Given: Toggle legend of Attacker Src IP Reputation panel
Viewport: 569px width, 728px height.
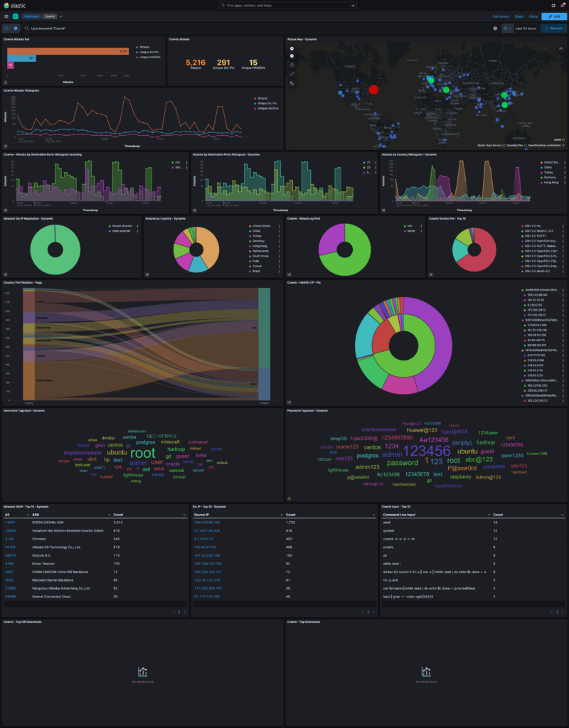Looking at the screenshot, I should pos(6,274).
